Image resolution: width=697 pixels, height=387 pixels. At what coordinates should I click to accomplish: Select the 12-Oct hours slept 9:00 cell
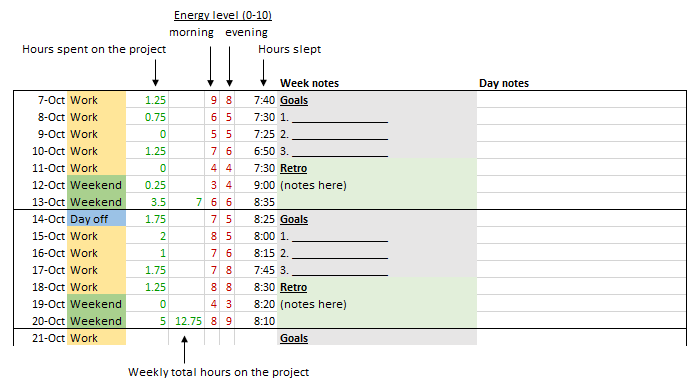[x=256, y=185]
